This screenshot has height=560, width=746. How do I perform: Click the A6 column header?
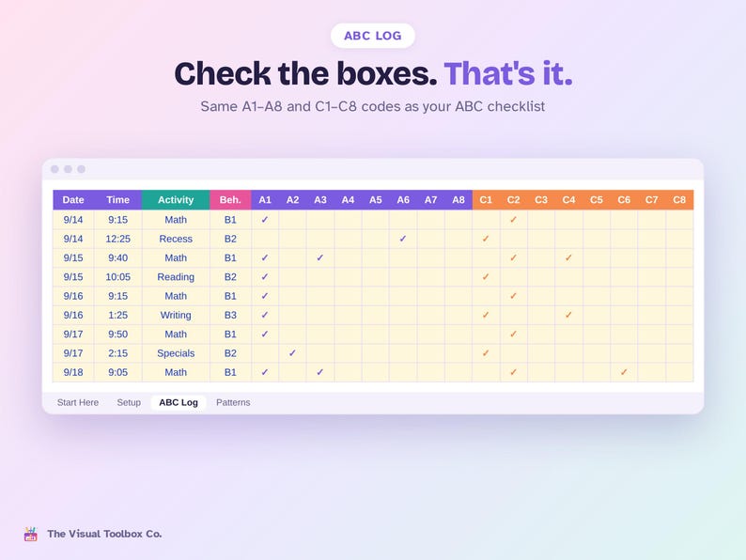(403, 200)
